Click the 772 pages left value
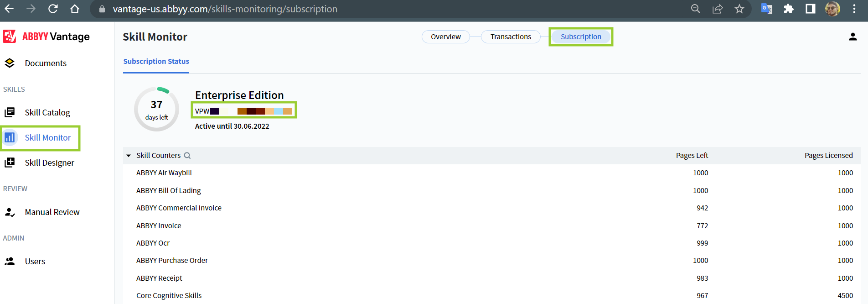Viewport: 868px width, 304px height. pos(702,225)
